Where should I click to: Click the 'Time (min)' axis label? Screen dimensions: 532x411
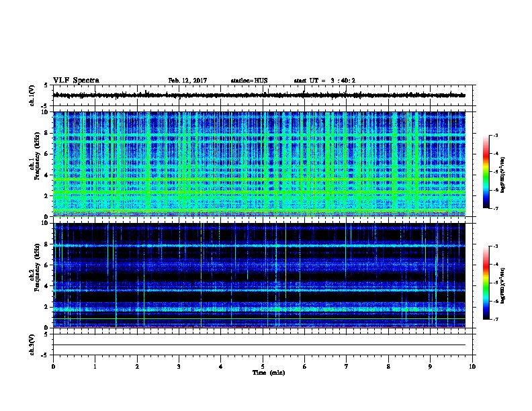[269, 373]
